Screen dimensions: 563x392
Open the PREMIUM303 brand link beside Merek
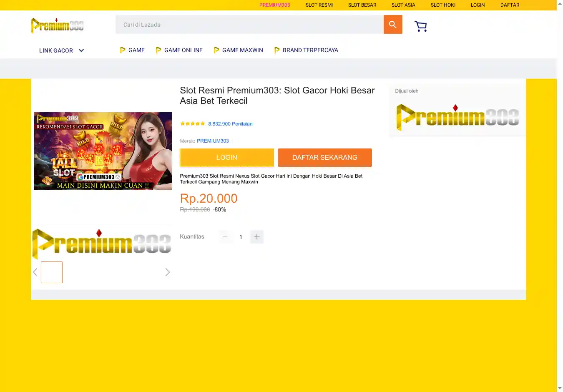pyautogui.click(x=213, y=141)
